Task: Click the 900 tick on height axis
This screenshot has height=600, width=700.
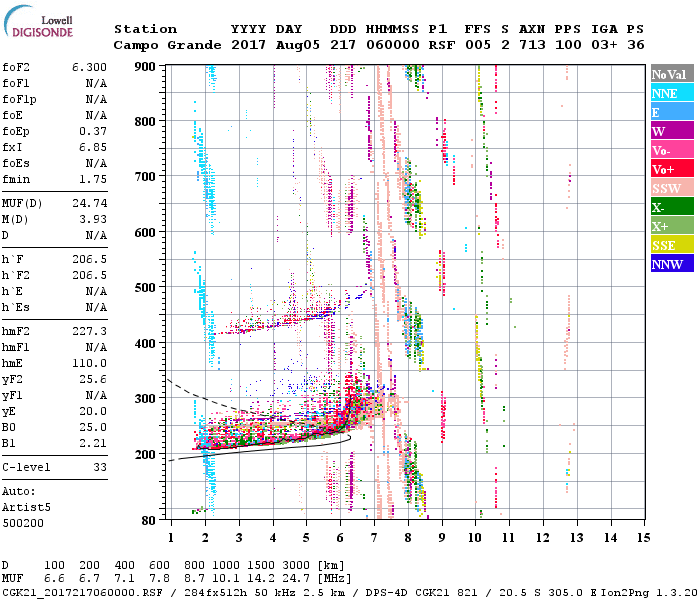Action: click(x=148, y=66)
